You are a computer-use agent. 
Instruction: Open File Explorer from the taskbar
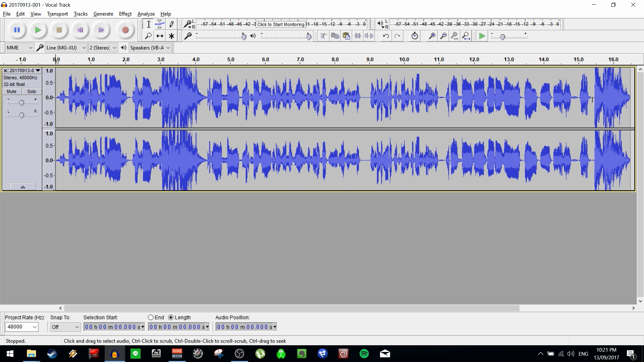pyautogui.click(x=31, y=354)
